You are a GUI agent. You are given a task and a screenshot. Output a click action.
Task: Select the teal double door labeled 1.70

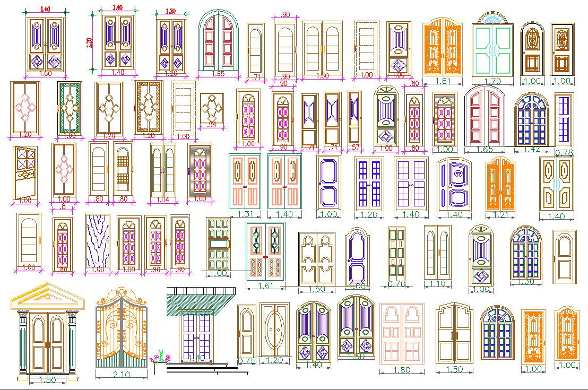coord(492,50)
